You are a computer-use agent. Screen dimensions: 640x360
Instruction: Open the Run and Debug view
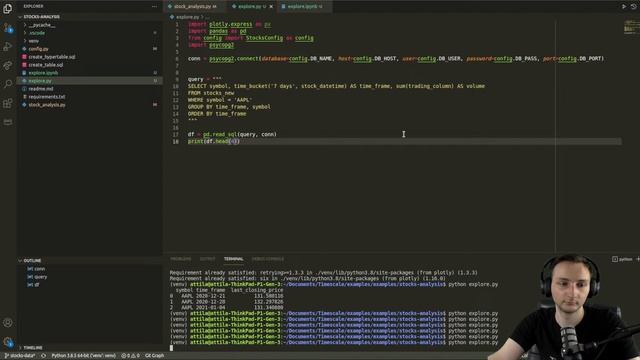click(x=7, y=47)
